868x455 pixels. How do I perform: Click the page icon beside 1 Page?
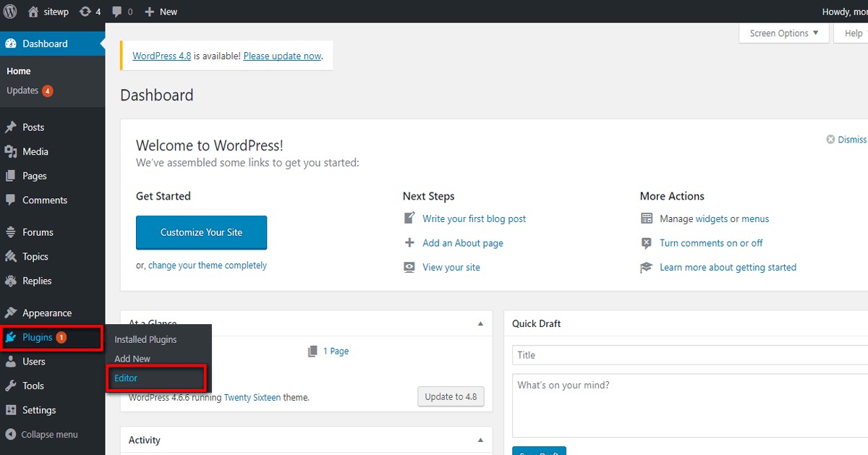click(312, 351)
